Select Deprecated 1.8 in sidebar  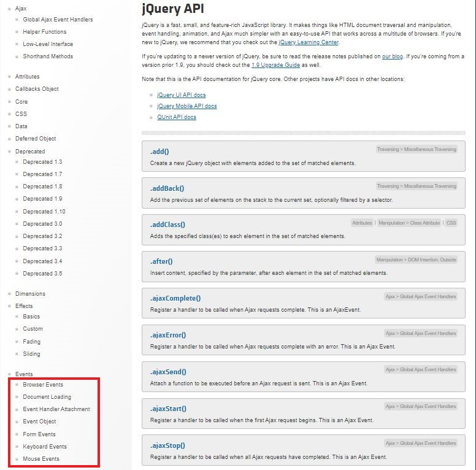coord(42,187)
